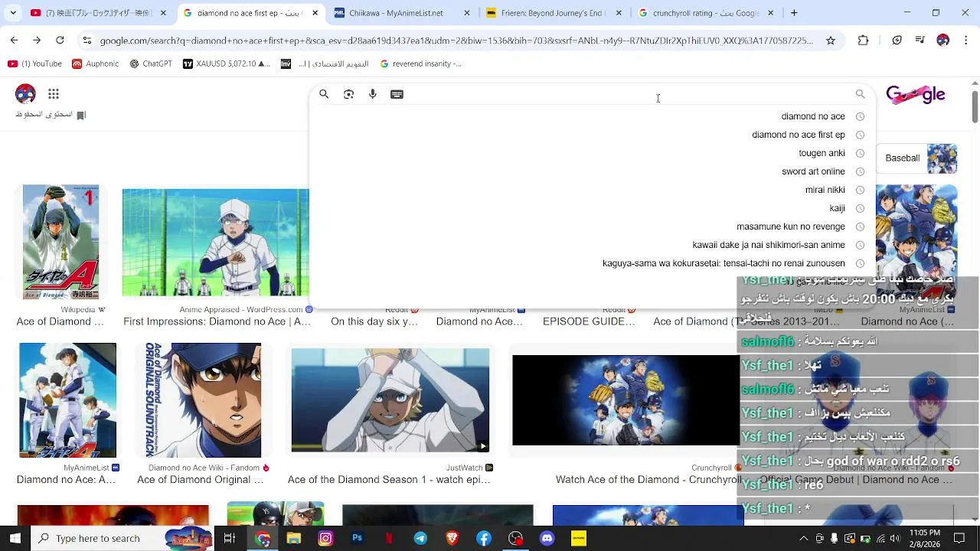Open the Windows Start menu

[x=15, y=539]
